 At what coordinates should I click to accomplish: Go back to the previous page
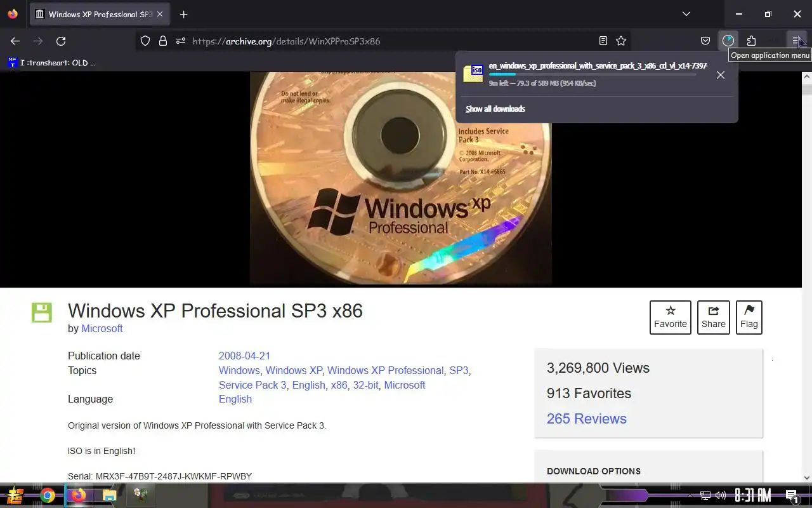15,41
